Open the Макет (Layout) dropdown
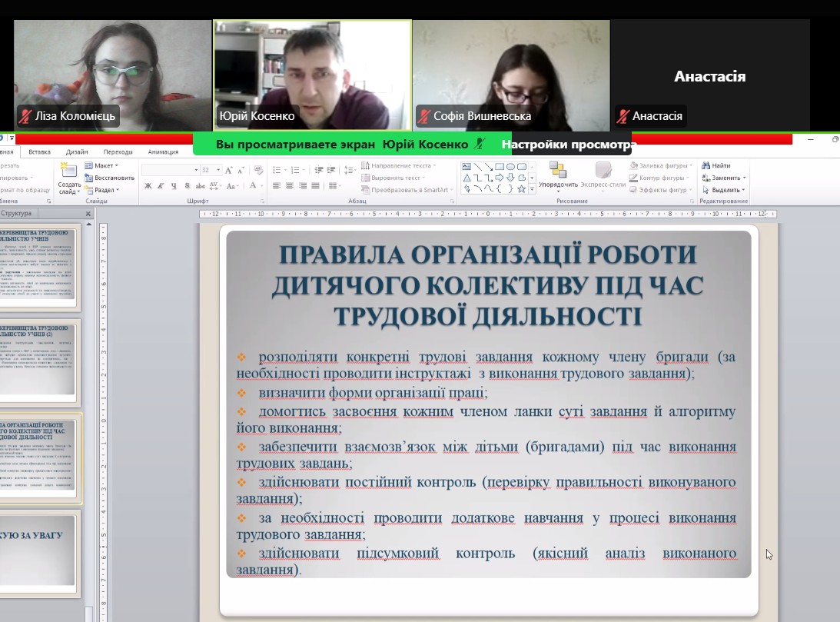 point(102,165)
